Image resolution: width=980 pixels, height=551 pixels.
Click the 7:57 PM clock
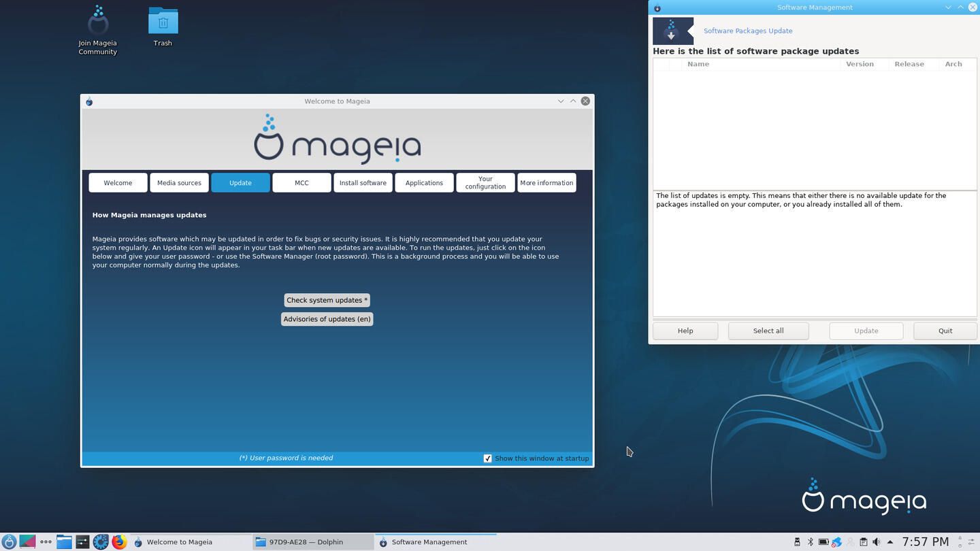click(x=925, y=541)
